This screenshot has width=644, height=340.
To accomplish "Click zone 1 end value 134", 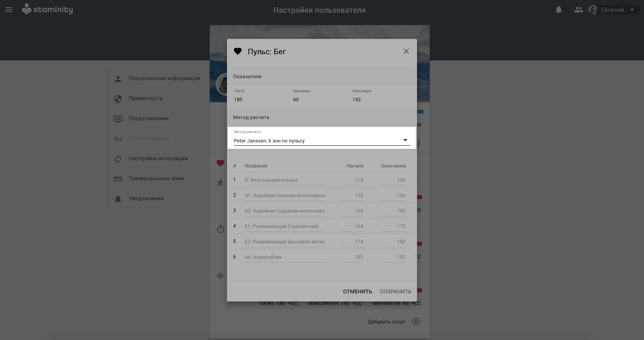I will (x=394, y=180).
